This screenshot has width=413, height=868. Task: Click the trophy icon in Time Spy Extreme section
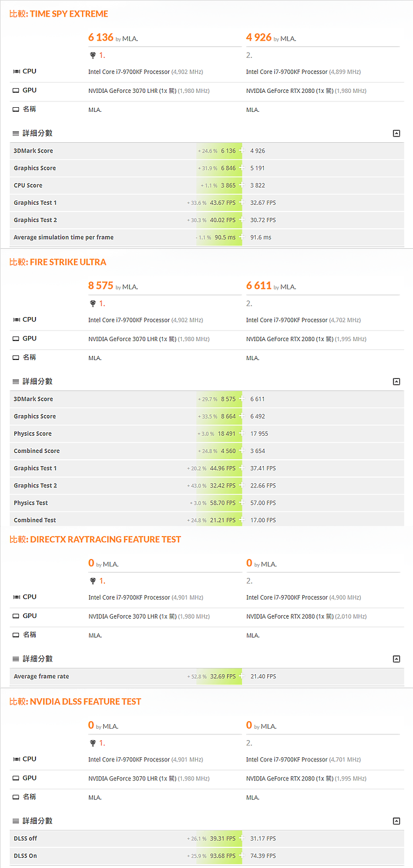pos(93,56)
